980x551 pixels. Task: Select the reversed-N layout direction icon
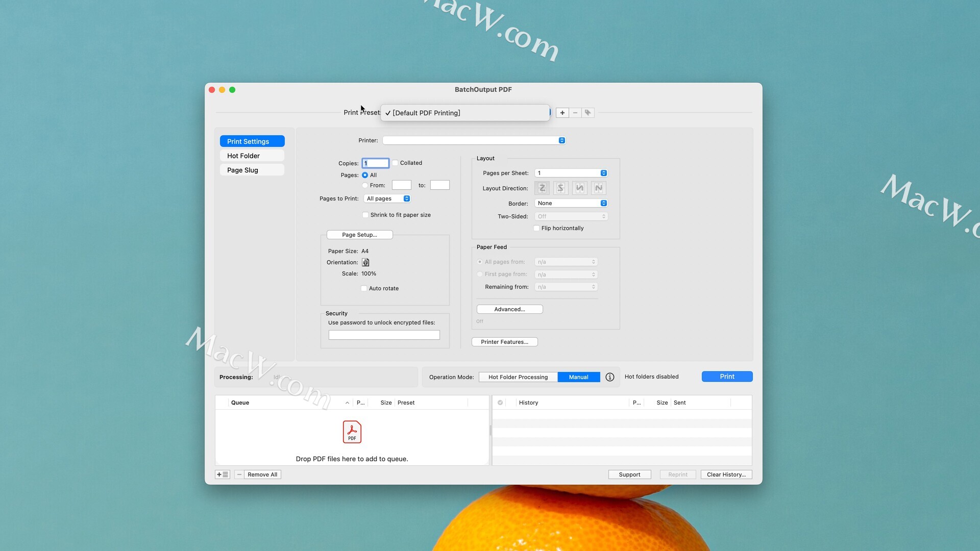(579, 188)
